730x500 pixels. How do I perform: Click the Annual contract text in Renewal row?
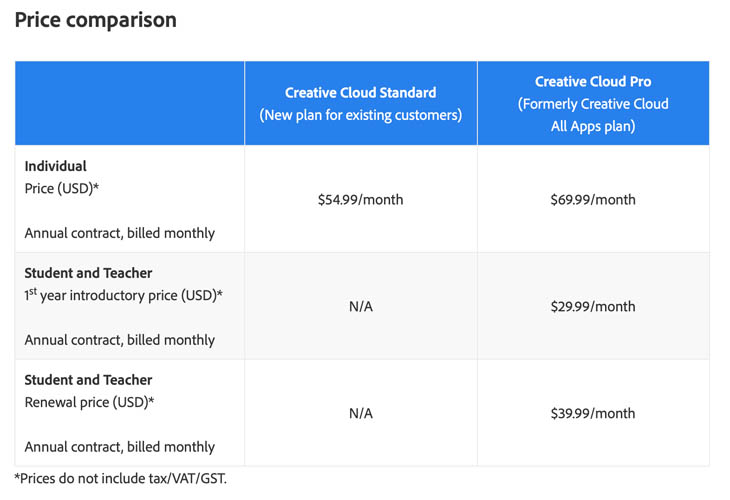[x=120, y=447]
